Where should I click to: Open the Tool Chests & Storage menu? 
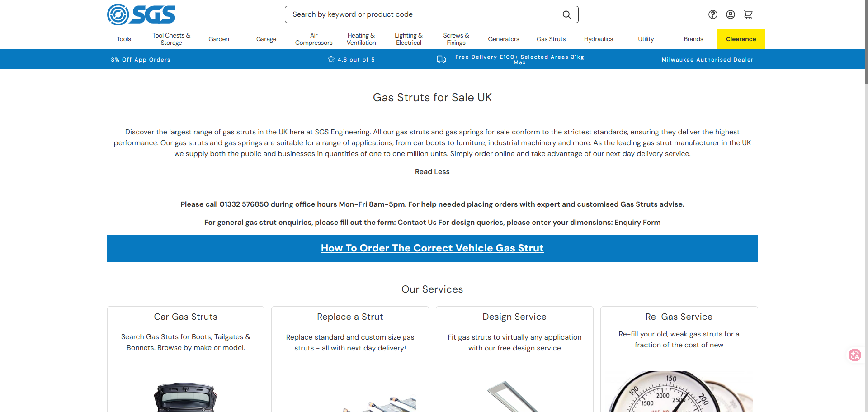coord(171,39)
